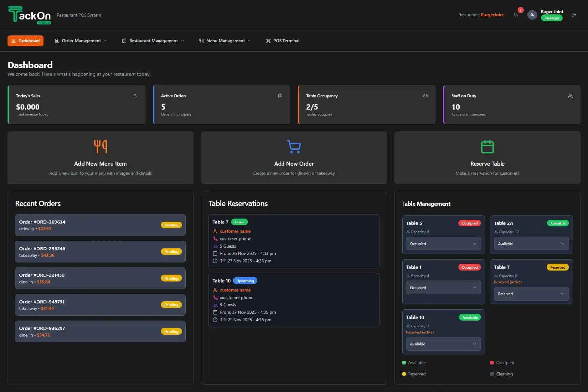Screen dimensions: 588x392
Task: Select the Dashboard navigation button
Action: coord(25,41)
